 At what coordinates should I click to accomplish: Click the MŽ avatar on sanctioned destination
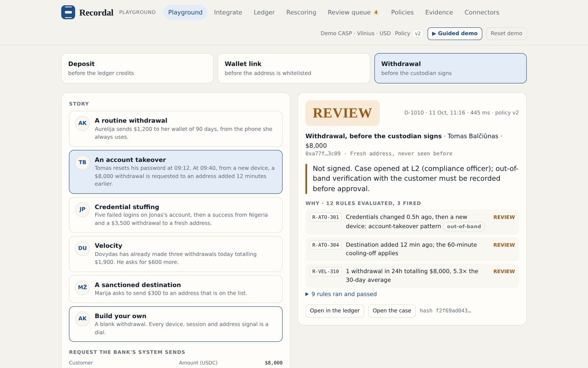82,287
